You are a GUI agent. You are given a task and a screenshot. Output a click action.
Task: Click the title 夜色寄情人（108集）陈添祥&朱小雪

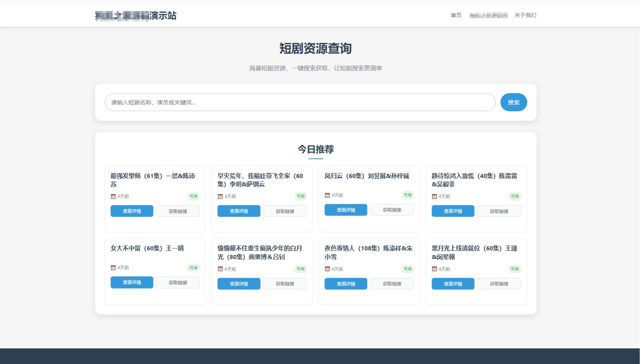[x=369, y=252]
